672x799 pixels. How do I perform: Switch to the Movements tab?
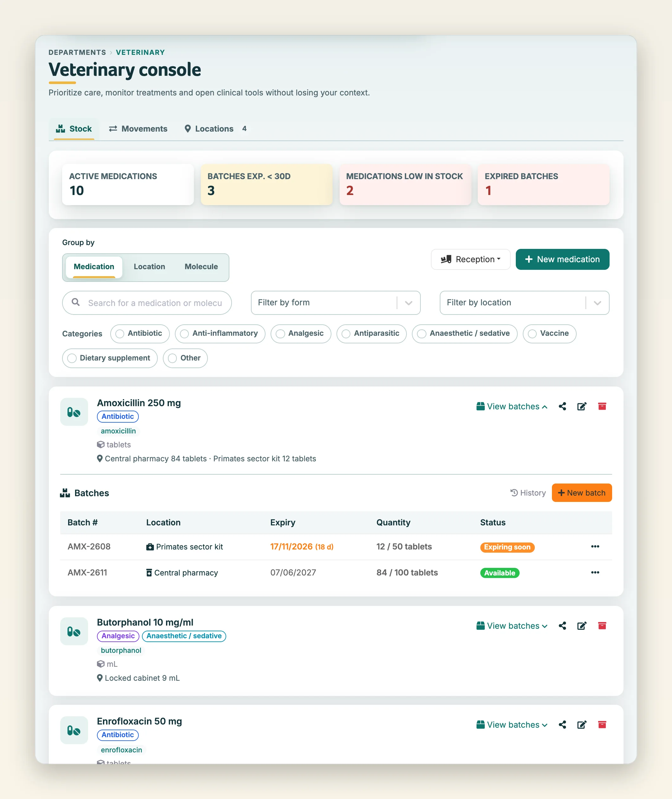coord(138,129)
